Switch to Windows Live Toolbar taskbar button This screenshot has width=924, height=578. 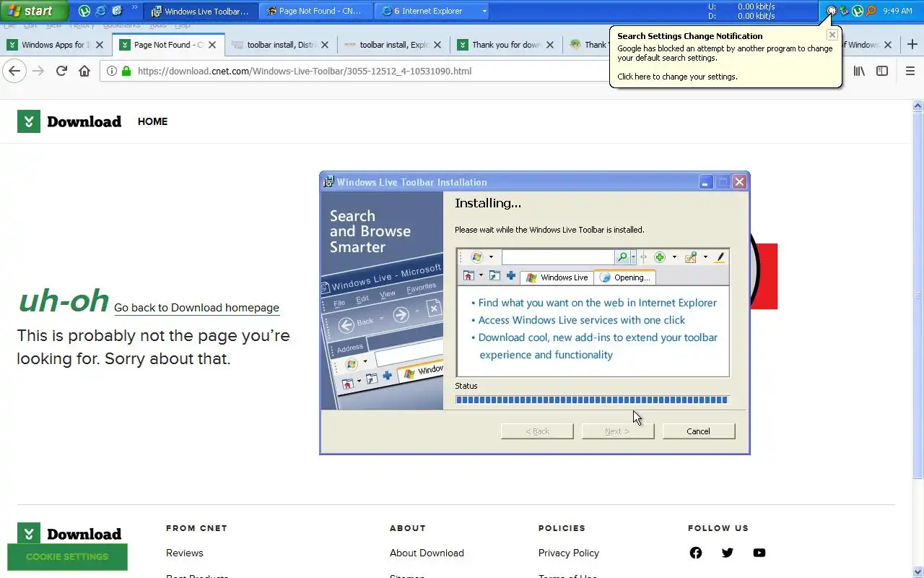(201, 11)
